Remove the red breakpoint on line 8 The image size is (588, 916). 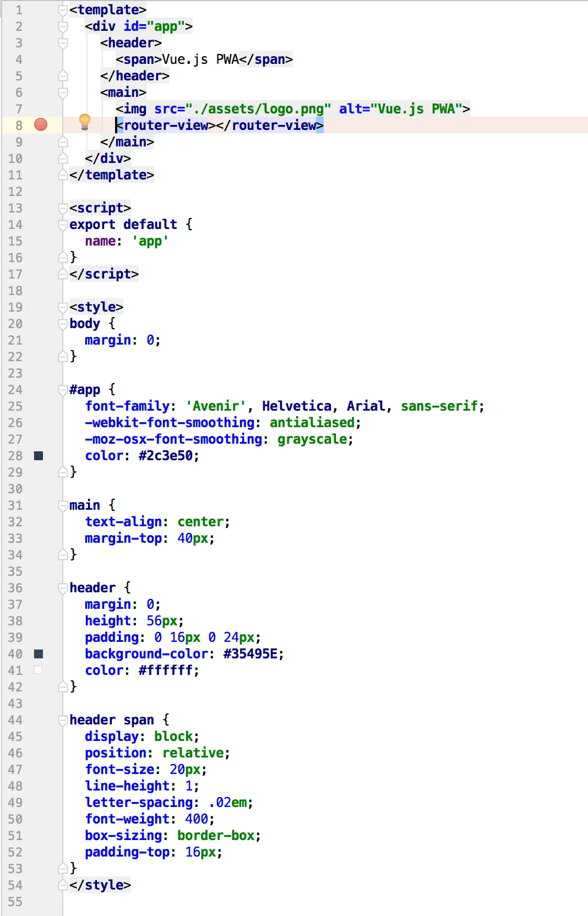(41, 125)
